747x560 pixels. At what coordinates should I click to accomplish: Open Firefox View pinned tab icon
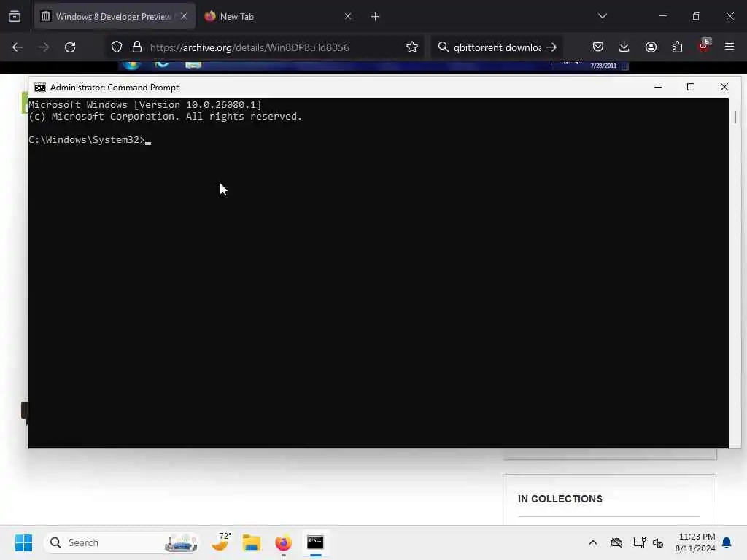pos(15,17)
